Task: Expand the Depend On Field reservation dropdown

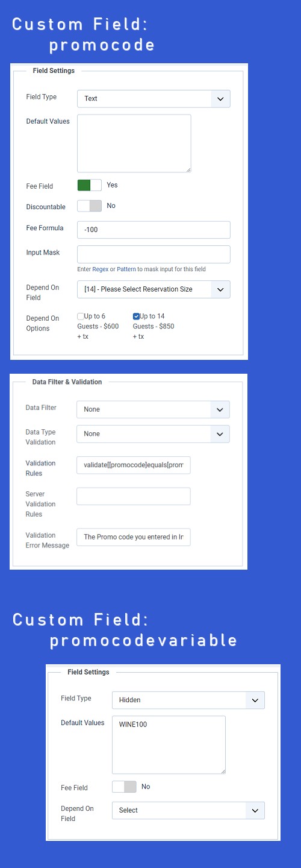Action: 154,289
